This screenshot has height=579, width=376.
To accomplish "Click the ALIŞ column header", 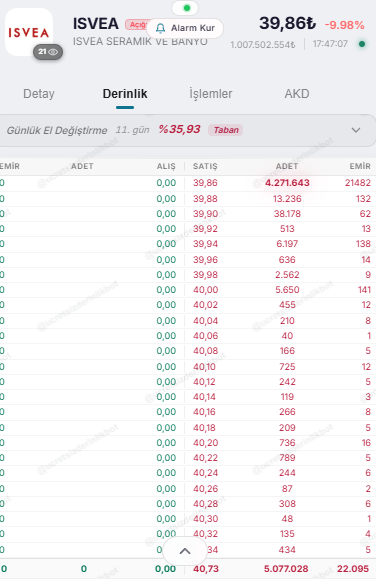I will pyautogui.click(x=166, y=166).
